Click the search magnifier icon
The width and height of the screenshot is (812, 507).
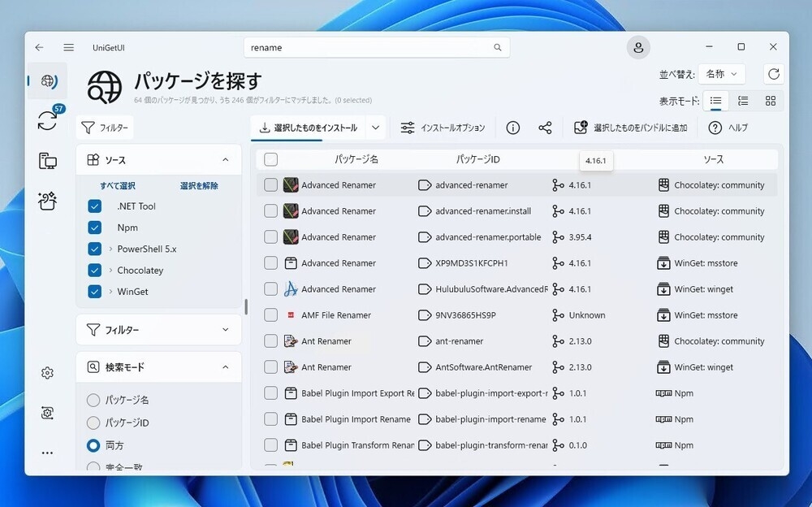[x=498, y=47]
